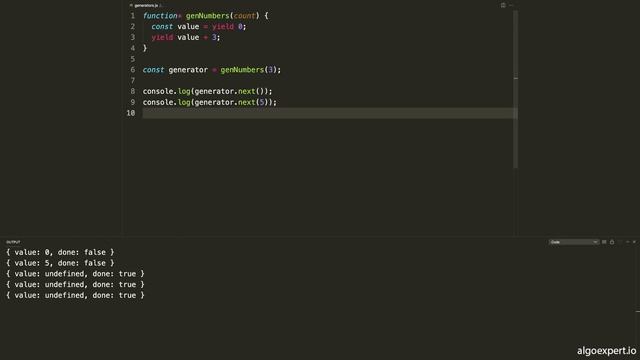Click the close panel icon in output header
The height and width of the screenshot is (360, 640).
tap(634, 242)
